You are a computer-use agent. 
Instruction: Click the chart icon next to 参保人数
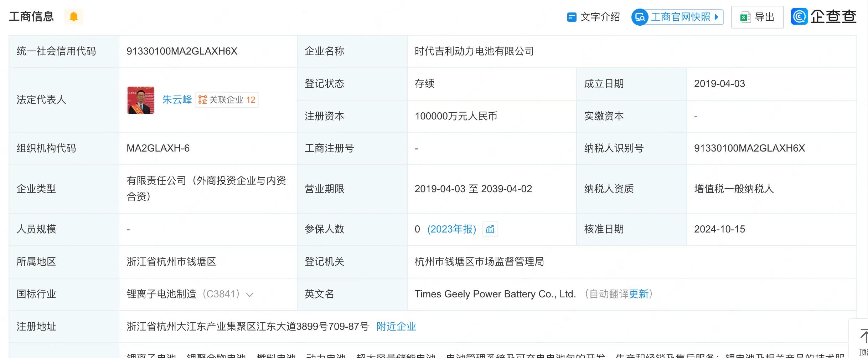coord(490,229)
